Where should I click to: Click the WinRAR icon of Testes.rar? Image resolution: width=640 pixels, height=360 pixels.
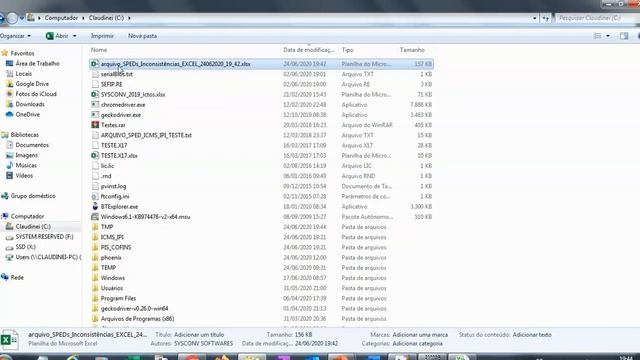tap(95, 125)
